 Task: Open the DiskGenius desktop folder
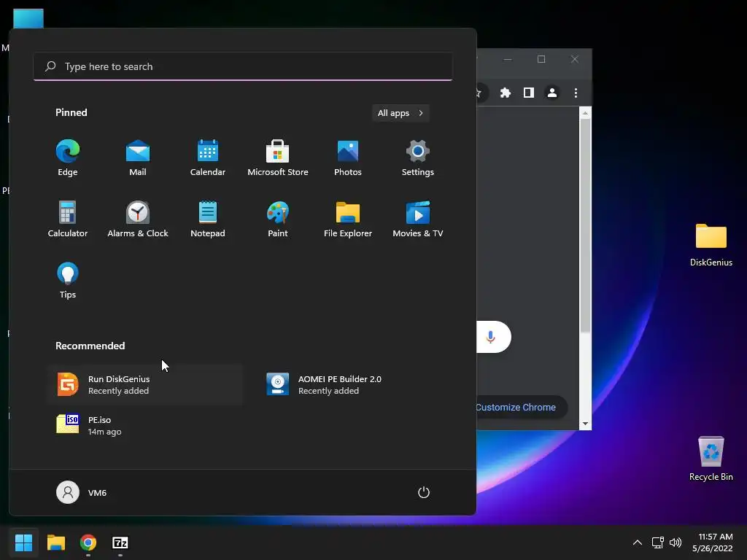(711, 245)
